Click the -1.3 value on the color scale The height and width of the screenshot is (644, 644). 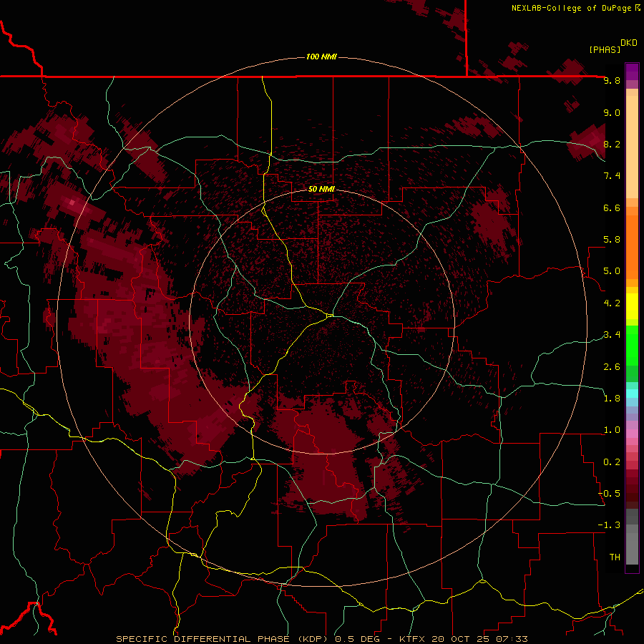[610, 525]
